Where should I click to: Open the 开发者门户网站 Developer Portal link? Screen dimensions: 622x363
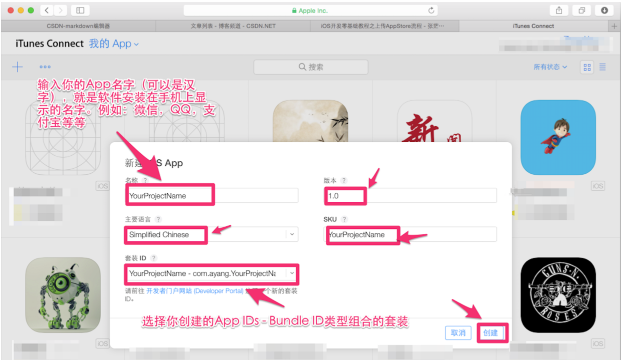(194, 291)
